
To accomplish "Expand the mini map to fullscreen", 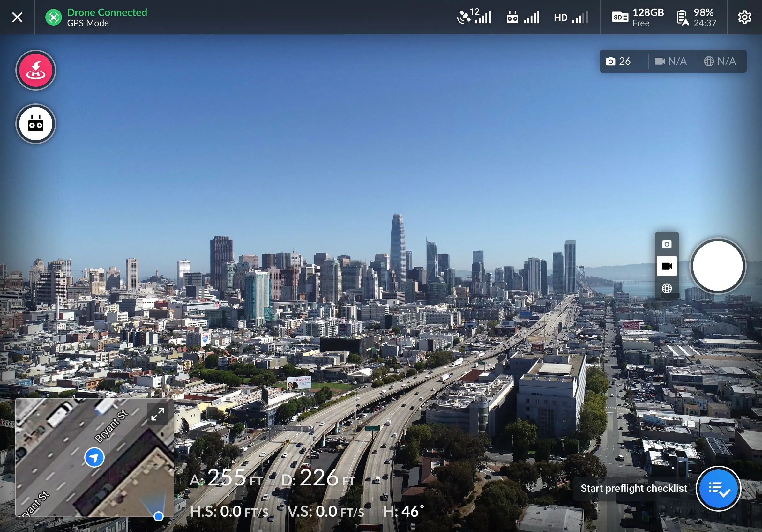I will [x=158, y=414].
